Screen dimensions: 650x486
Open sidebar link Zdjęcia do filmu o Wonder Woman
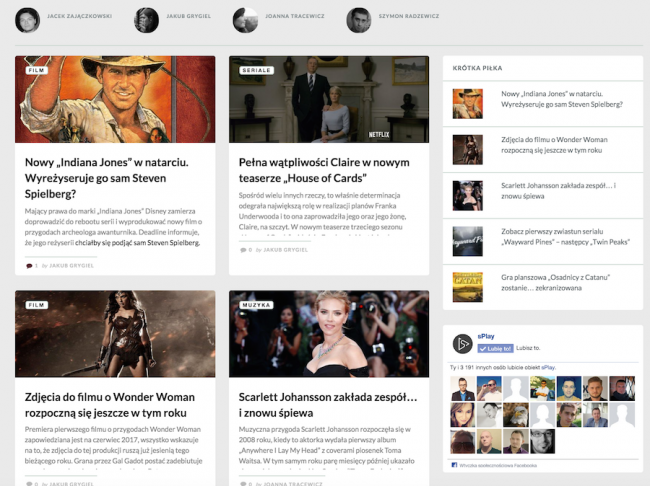[554, 145]
